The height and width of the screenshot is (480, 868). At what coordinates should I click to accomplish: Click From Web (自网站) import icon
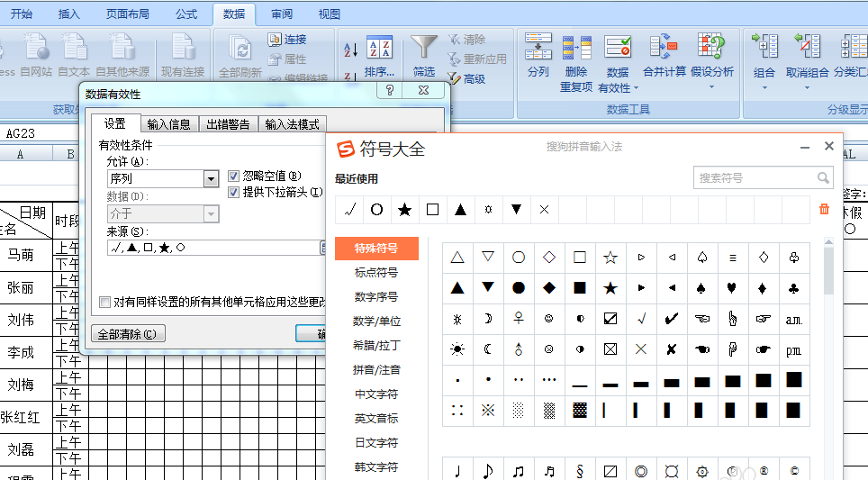pos(36,47)
